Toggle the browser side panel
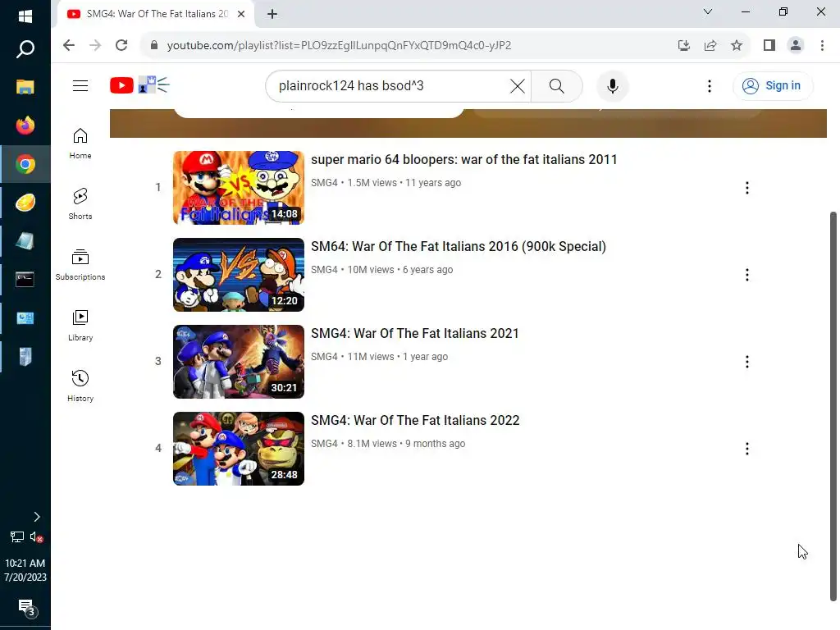Image resolution: width=840 pixels, height=630 pixels. pos(769,46)
